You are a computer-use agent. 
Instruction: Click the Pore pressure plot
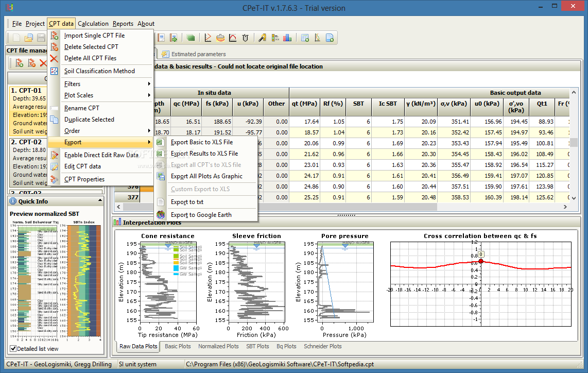(x=346, y=281)
